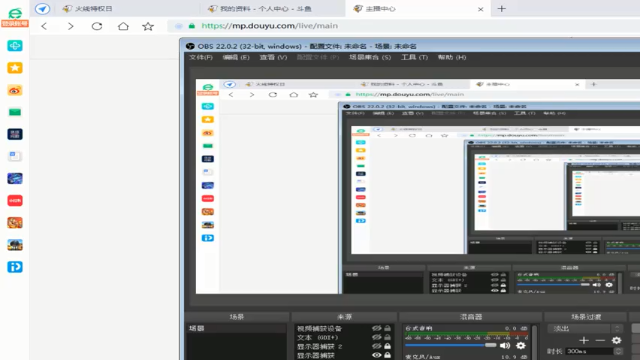This screenshot has height=360, width=640.
Task: Open the 场景集合(S) menu in OBS
Action: pos(370,58)
